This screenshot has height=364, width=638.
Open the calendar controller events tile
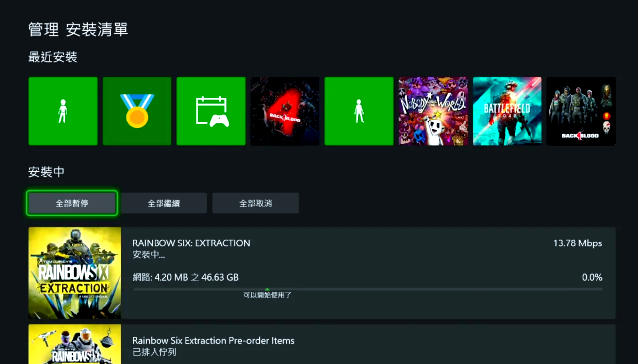(x=211, y=111)
